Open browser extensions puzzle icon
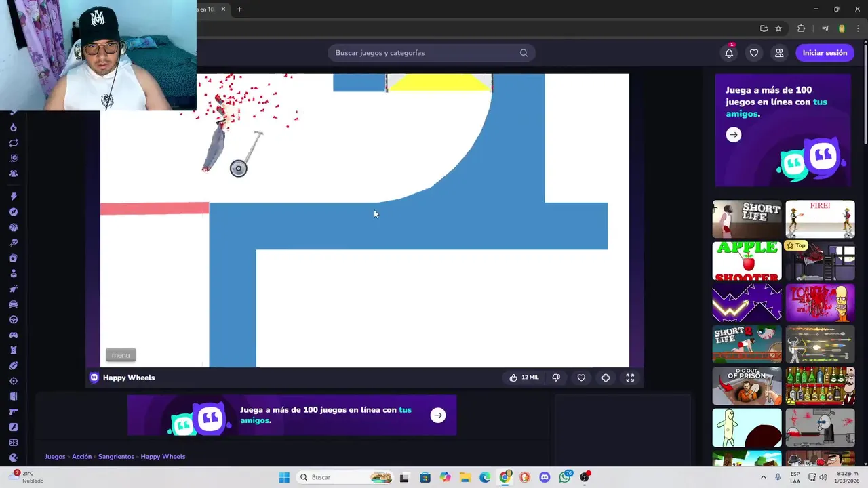 tap(801, 28)
